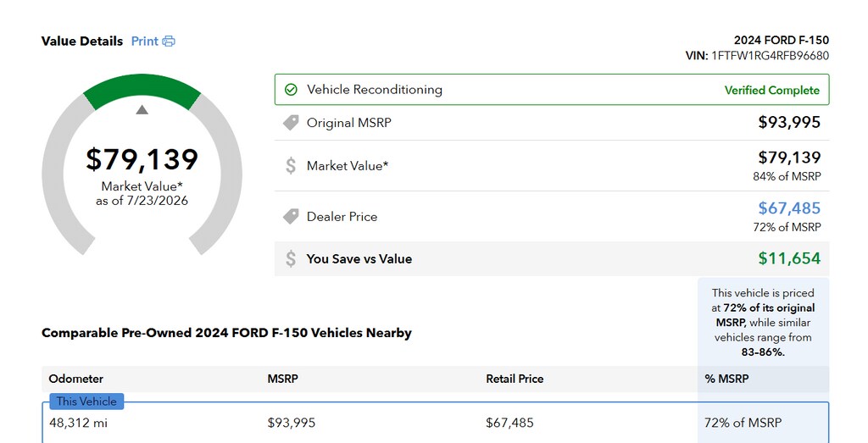Click the green checkmark icon for Vehicle Reconditioning
This screenshot has height=443, width=868.
point(292,90)
